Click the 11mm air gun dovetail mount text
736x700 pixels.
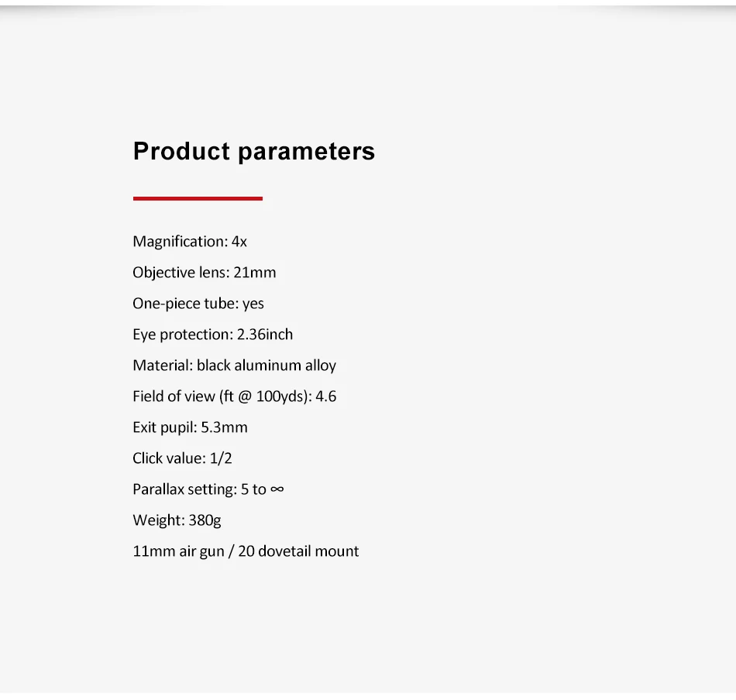pos(246,551)
